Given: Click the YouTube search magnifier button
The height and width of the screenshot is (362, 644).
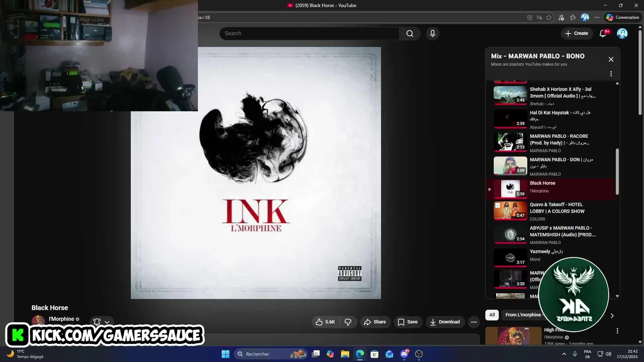Looking at the screenshot, I should tap(410, 33).
